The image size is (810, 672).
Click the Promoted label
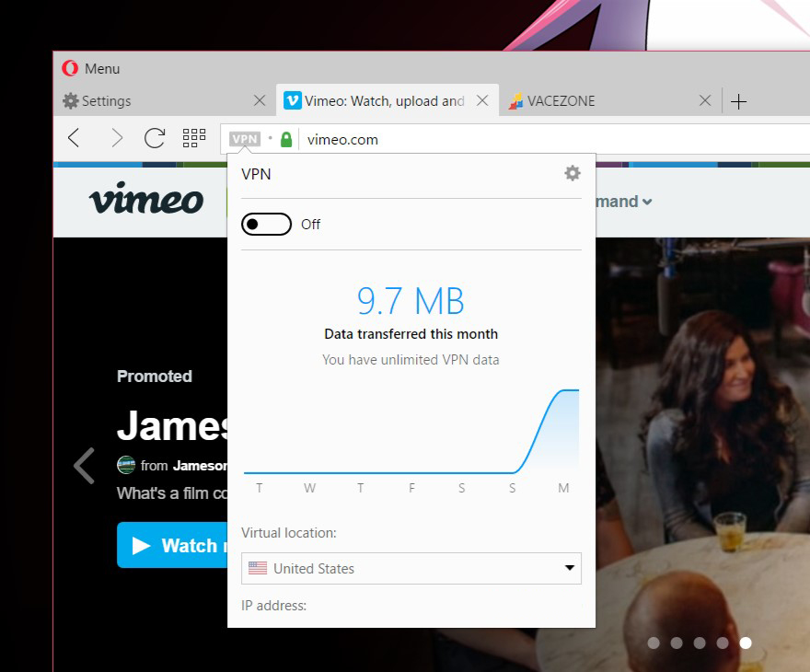coord(155,376)
